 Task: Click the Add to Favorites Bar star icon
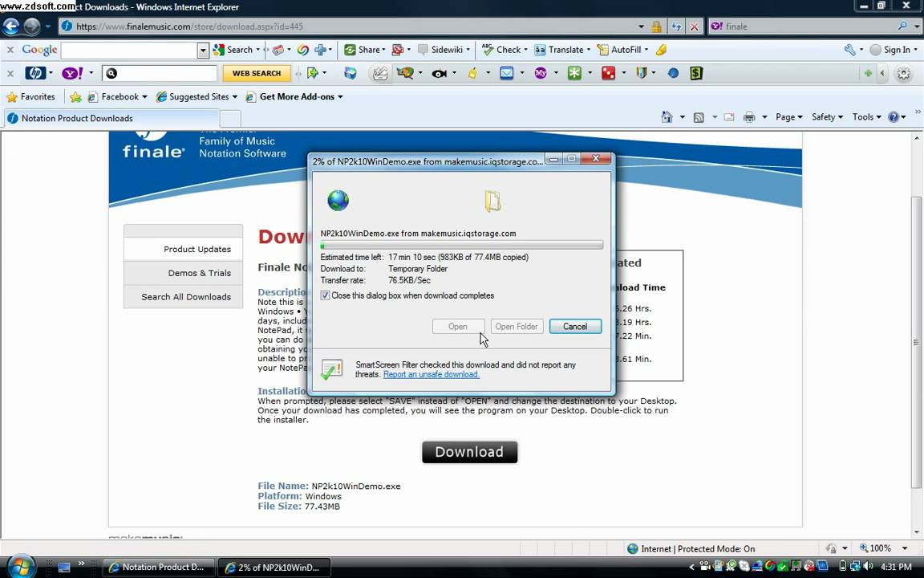coord(75,96)
